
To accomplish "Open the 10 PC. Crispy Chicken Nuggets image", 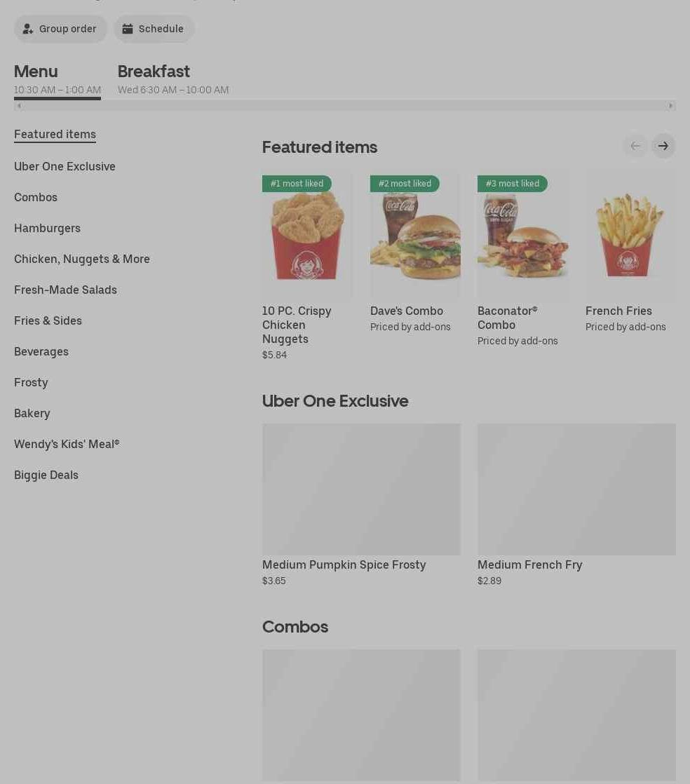I will click(x=307, y=235).
